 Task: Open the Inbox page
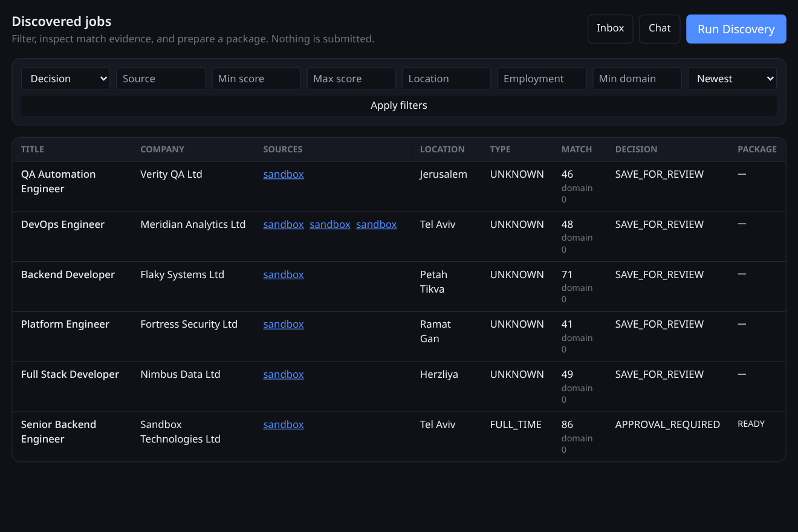click(610, 28)
